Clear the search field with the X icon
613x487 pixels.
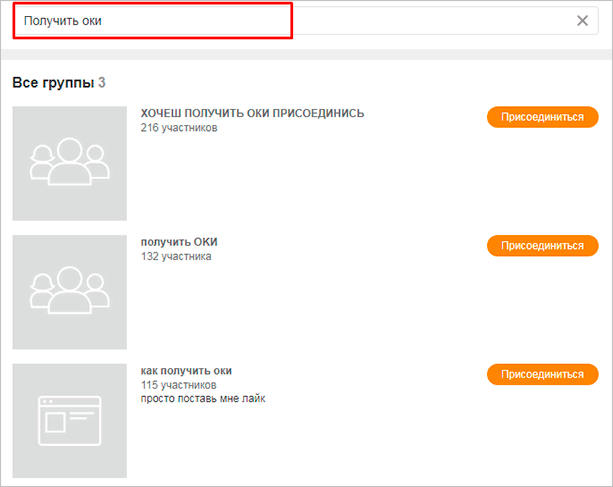582,21
